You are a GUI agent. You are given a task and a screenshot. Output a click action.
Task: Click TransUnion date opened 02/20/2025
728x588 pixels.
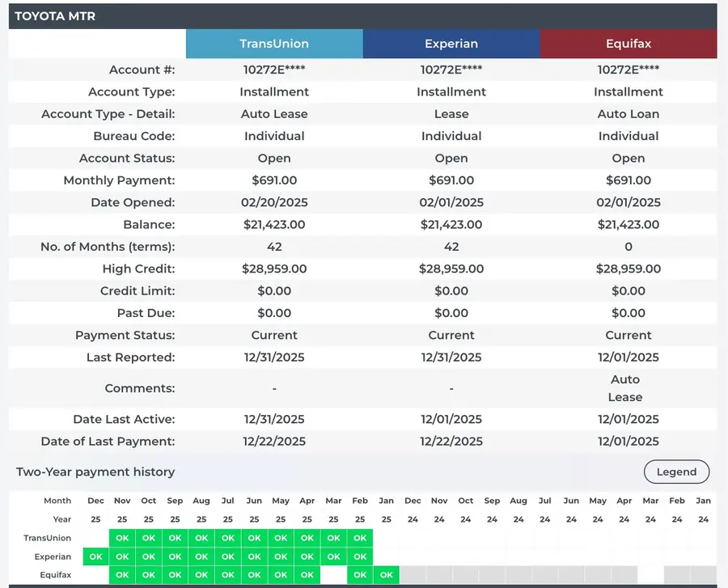(x=274, y=202)
